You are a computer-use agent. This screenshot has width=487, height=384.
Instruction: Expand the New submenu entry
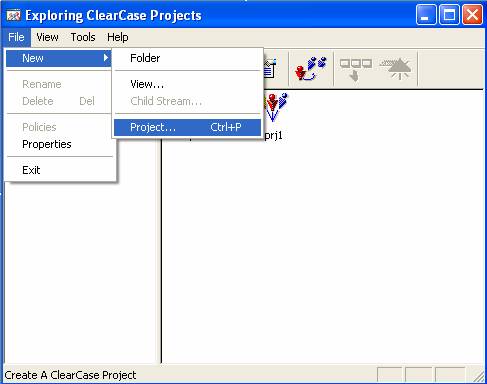coord(59,58)
